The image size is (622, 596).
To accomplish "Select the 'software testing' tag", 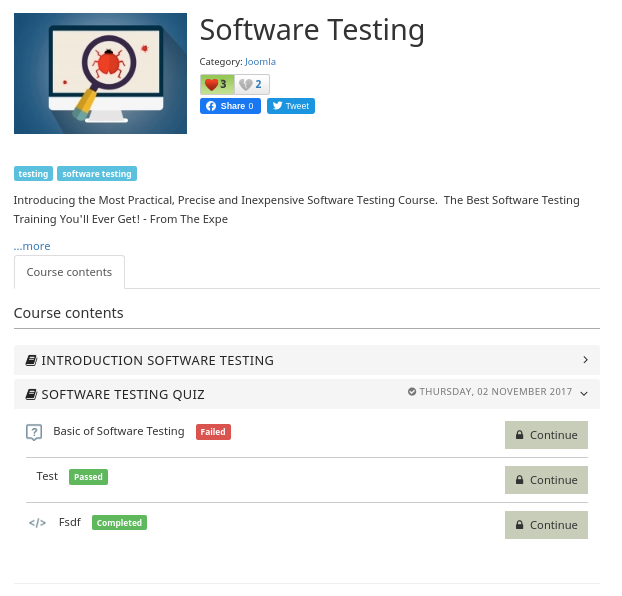I will (97, 174).
